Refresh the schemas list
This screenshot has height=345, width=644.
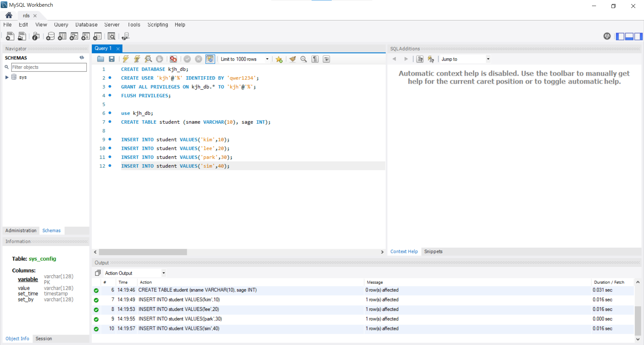point(82,58)
